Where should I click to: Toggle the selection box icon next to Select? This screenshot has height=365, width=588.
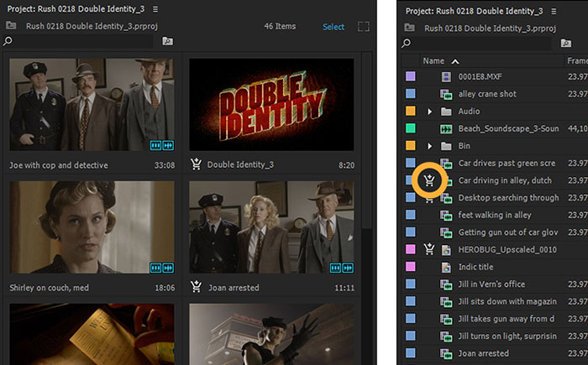pos(364,27)
